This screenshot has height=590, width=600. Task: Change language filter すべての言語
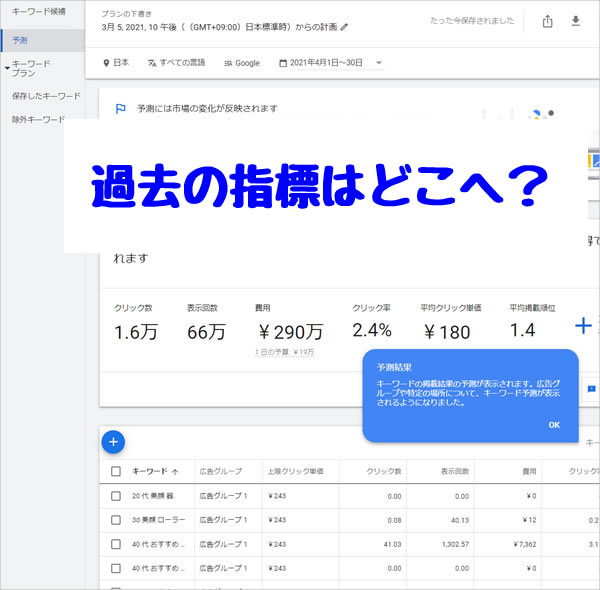182,62
